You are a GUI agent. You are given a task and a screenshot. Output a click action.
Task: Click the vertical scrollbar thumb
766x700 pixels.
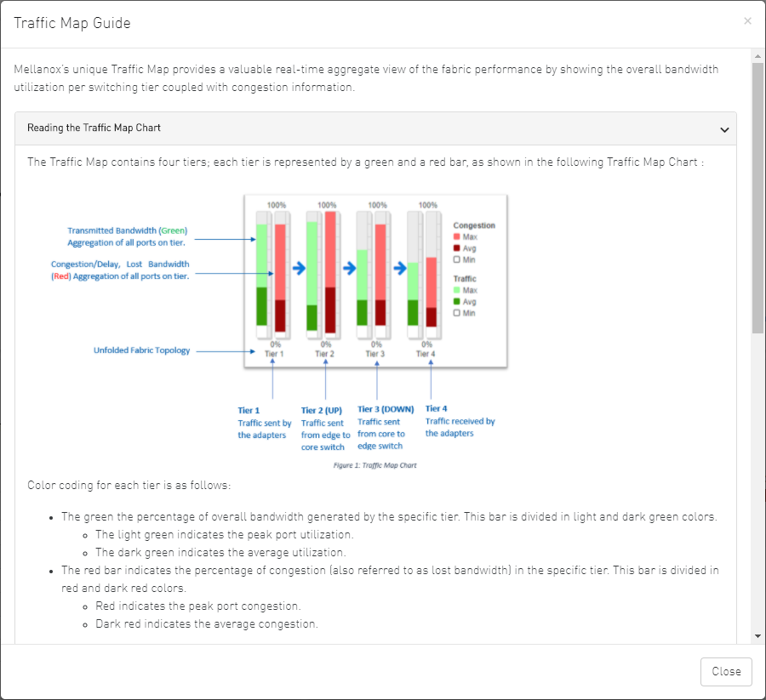pos(757,196)
